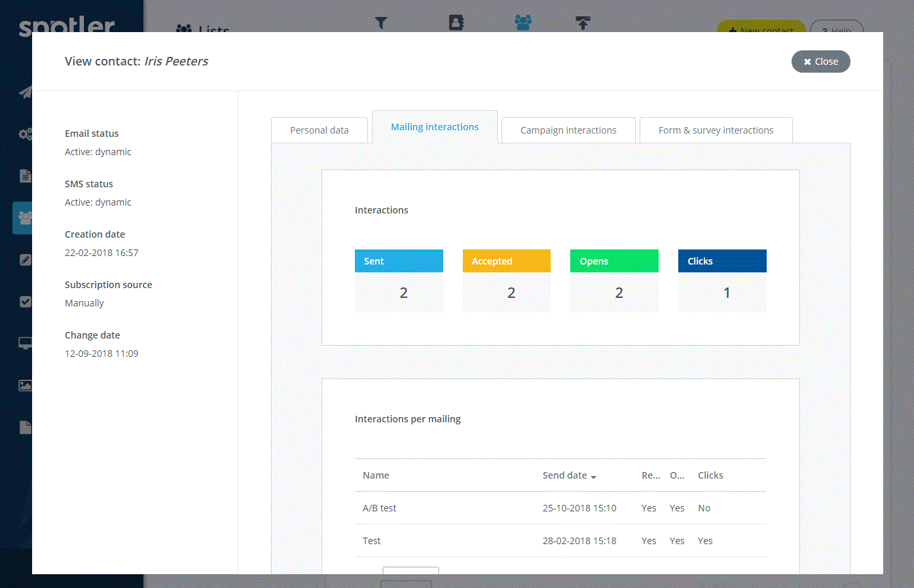This screenshot has height=588, width=914.
Task: Click the Clicks column header
Action: (710, 475)
